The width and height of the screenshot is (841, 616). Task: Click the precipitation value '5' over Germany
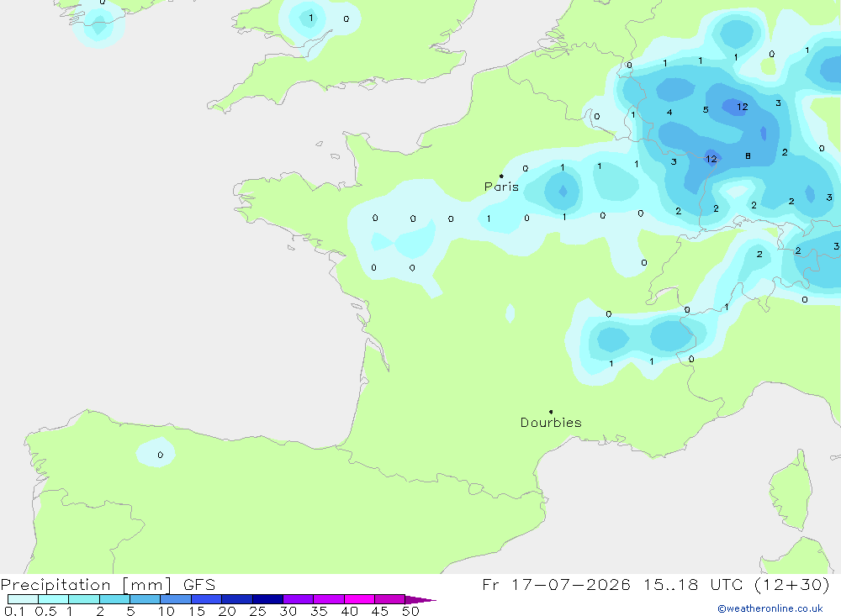click(x=706, y=110)
